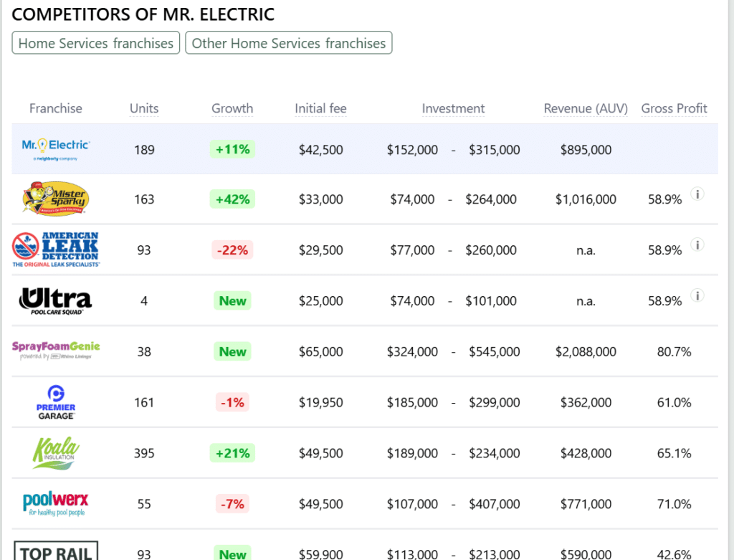The width and height of the screenshot is (734, 560).
Task: Click the $545,000 maximum investment value
Action: coord(495,351)
